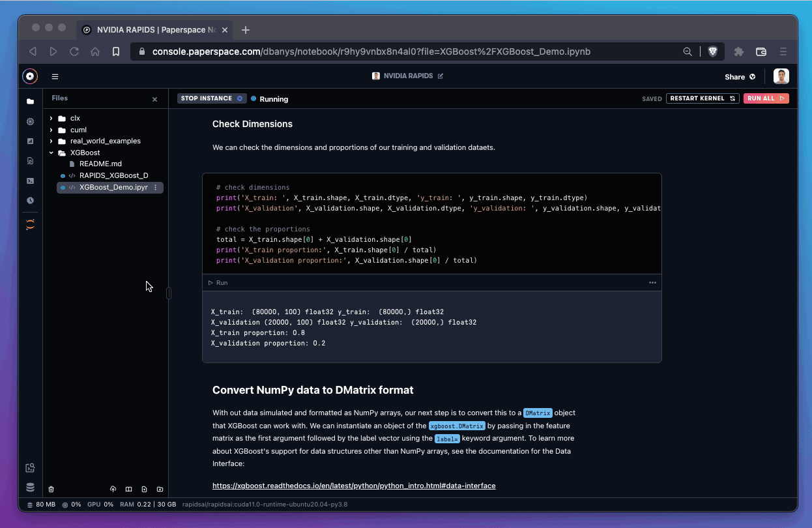The image size is (812, 528).
Task: Reload the page with browser refresh icon
Action: click(74, 51)
